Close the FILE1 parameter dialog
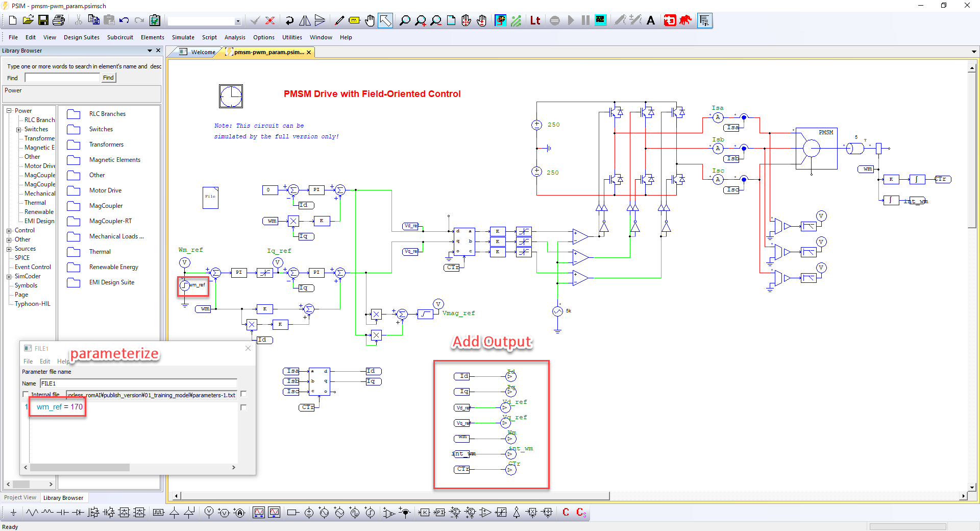 click(x=248, y=348)
